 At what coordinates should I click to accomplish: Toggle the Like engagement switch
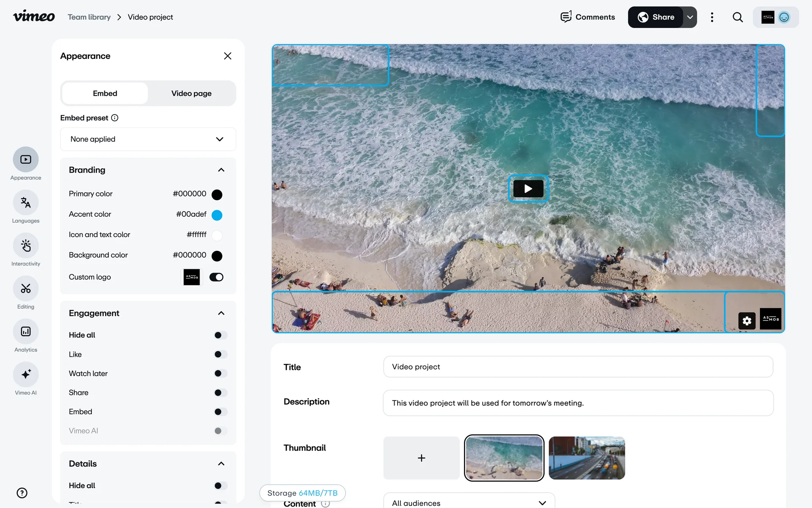220,354
